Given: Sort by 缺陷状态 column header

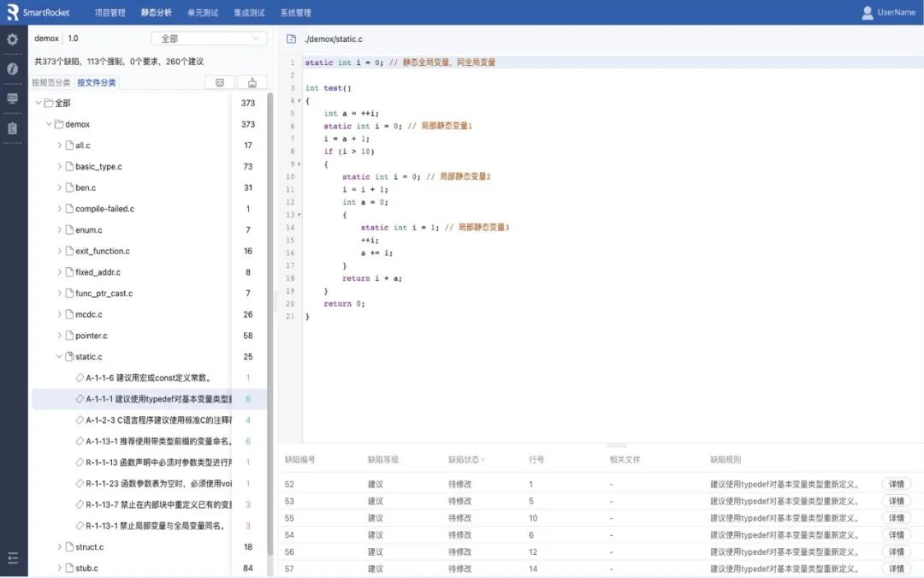Looking at the screenshot, I should click(466, 460).
